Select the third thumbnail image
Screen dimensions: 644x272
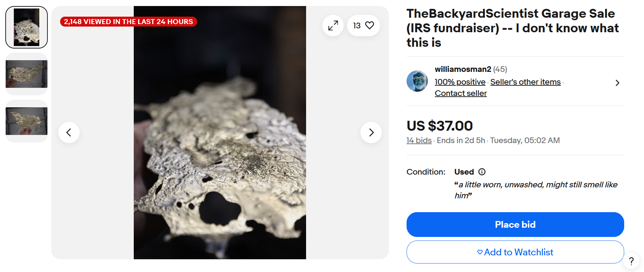(x=27, y=121)
